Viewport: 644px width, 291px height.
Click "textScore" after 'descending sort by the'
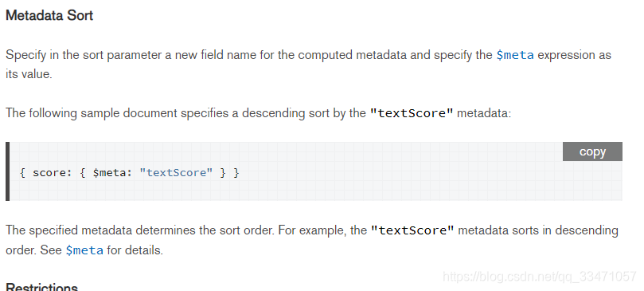pyautogui.click(x=412, y=113)
